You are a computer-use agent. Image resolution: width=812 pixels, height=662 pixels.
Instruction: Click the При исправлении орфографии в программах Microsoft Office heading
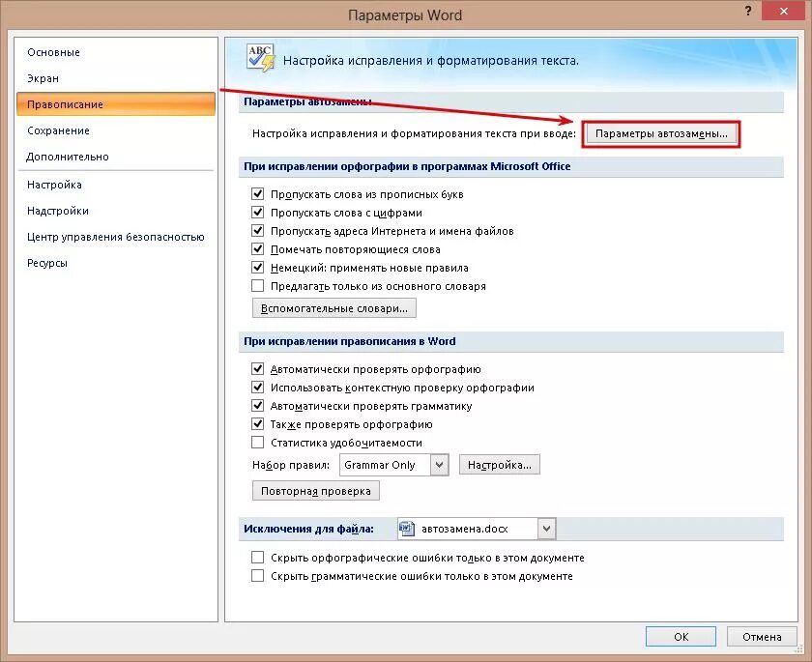[407, 166]
